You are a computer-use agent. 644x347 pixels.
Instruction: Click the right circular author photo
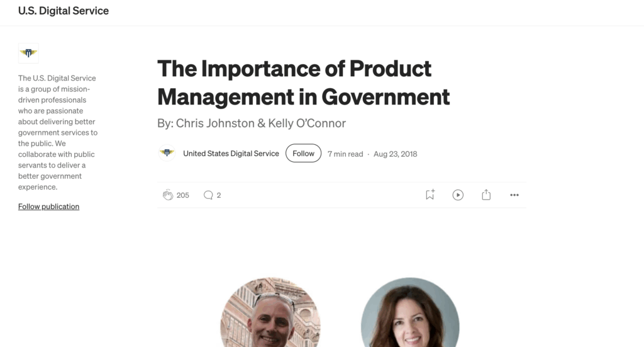(x=410, y=312)
